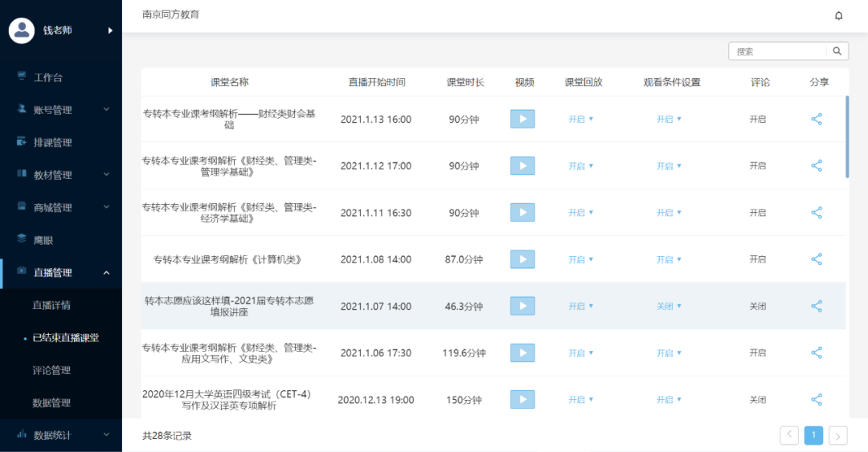Click the 南京同方教育 header title

pyautogui.click(x=170, y=14)
